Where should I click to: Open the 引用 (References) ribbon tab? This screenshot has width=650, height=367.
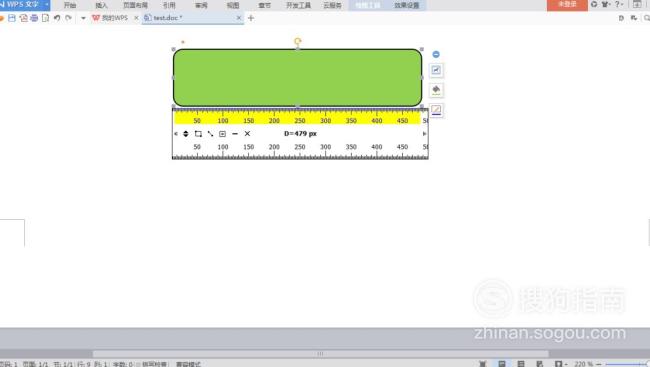169,5
